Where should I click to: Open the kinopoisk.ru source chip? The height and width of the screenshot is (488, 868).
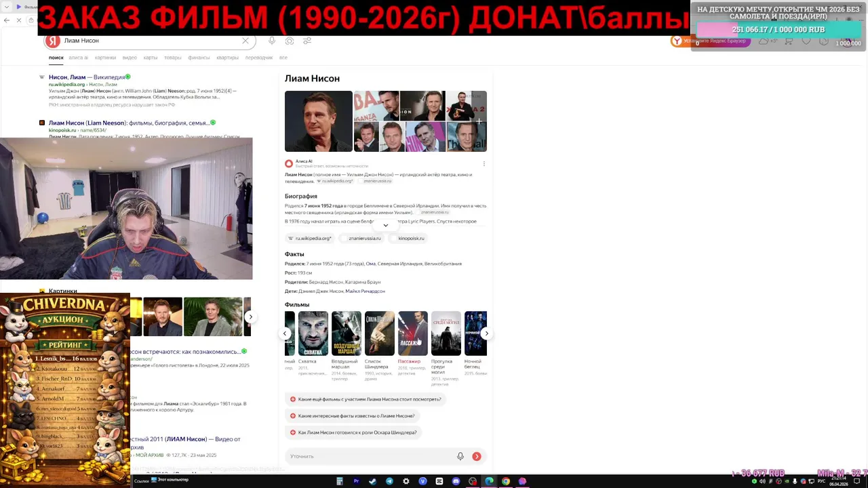[408, 239]
